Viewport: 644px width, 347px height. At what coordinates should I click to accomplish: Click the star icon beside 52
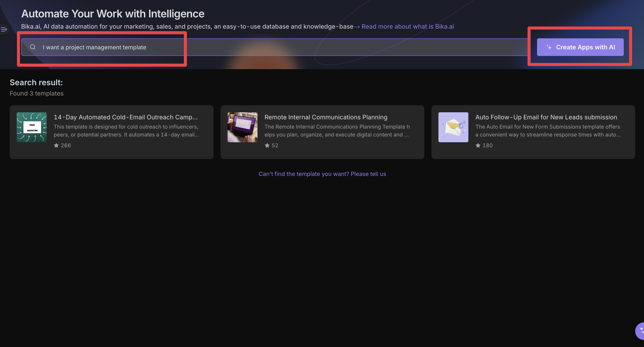point(267,145)
